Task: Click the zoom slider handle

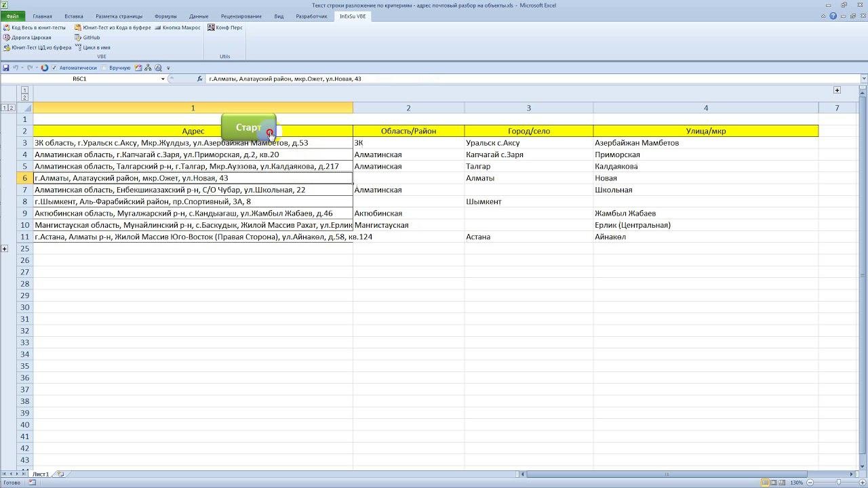Action: 838,483
